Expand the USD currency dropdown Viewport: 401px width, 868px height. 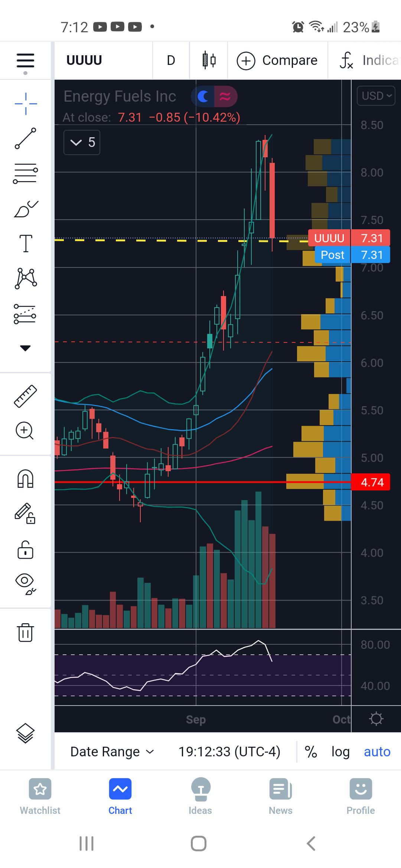376,96
